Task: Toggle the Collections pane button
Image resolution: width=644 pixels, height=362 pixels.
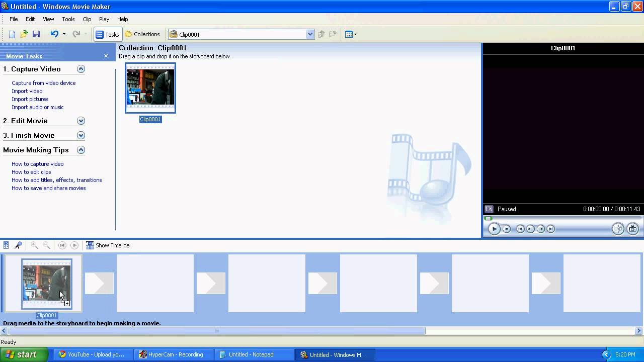Action: 142,34
